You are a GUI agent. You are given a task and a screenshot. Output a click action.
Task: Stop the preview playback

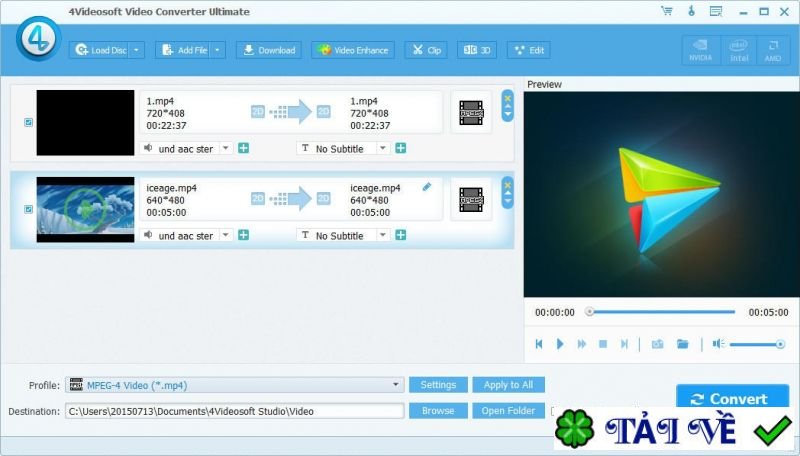tap(603, 344)
